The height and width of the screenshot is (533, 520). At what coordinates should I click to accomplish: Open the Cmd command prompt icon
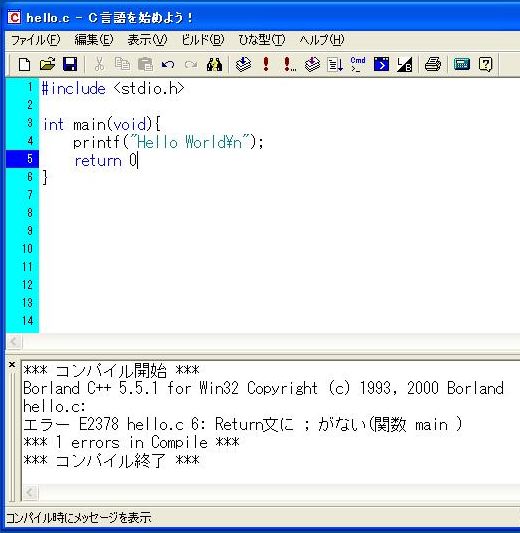[358, 64]
